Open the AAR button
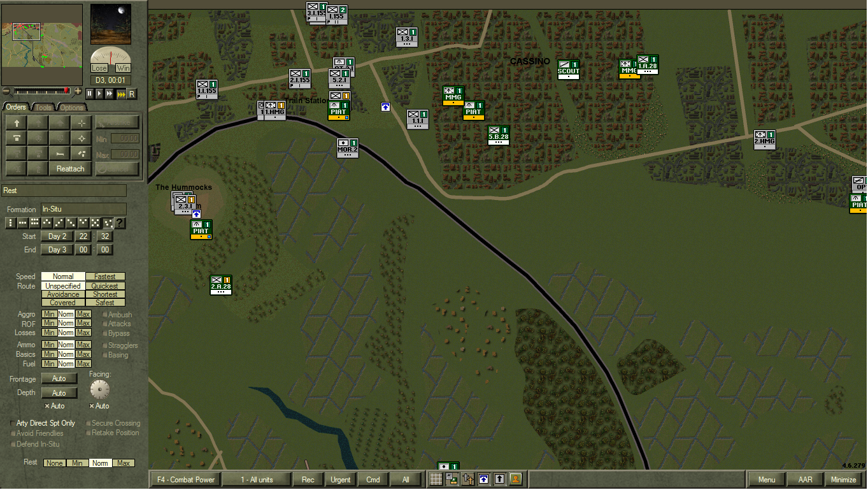 (805, 479)
